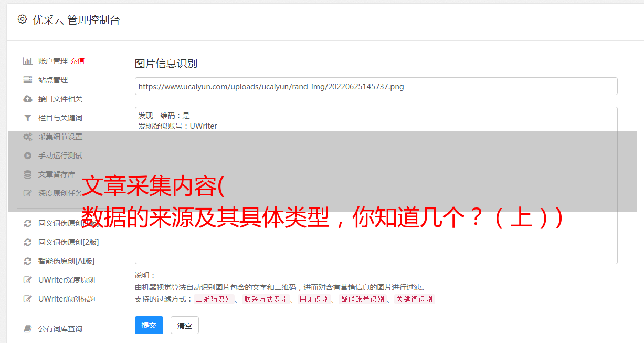Image resolution: width=644 pixels, height=343 pixels.
Task: Open UWriter原创标题 sidebar item
Action: (67, 299)
